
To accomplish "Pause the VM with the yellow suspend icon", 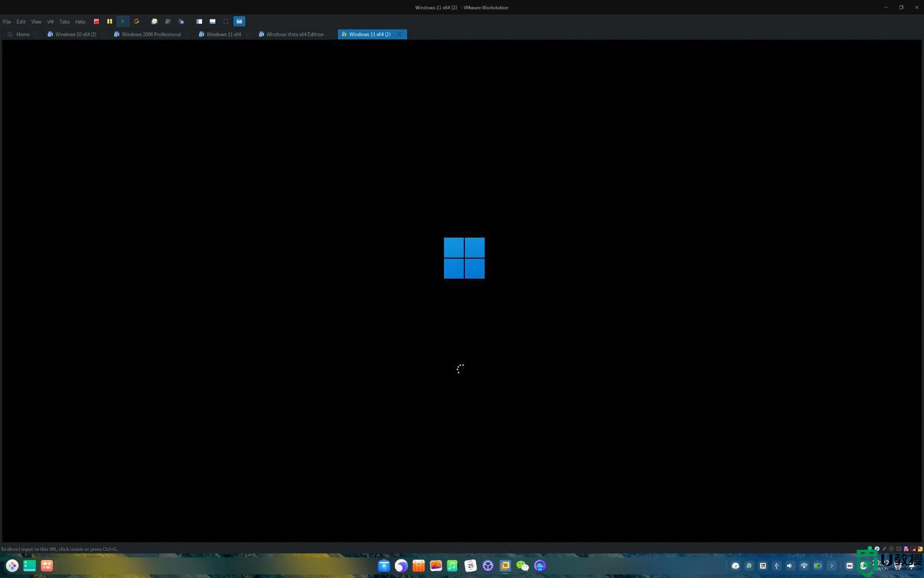I will (x=109, y=21).
